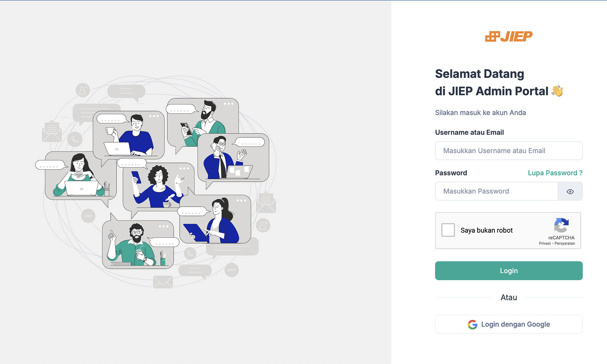Open the reCAPTCHA Persyaratan link

coord(565,243)
